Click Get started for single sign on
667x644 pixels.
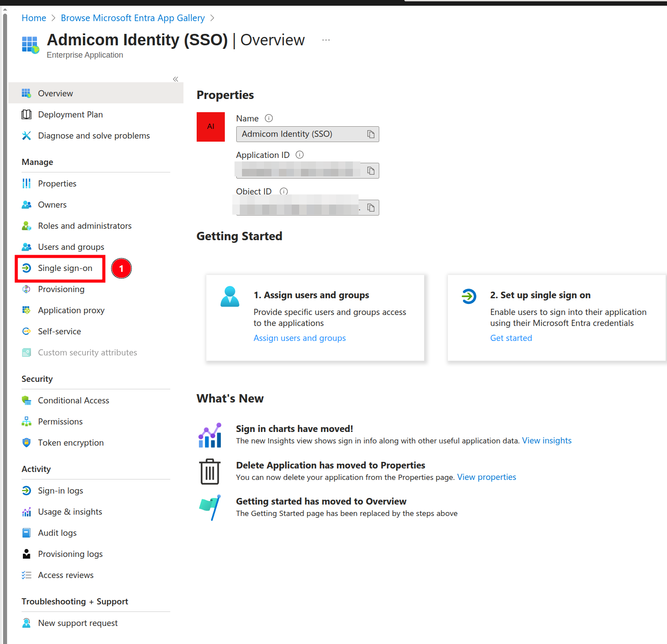[x=511, y=338]
